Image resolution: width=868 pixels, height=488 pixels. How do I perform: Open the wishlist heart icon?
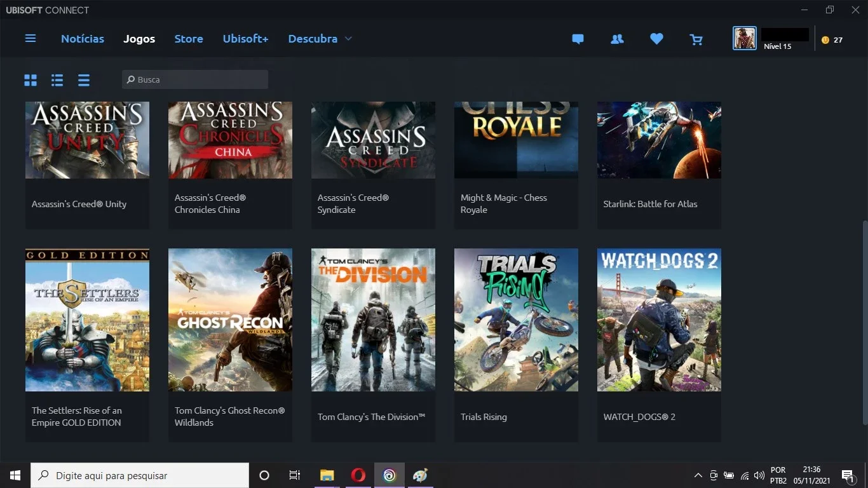pos(656,39)
